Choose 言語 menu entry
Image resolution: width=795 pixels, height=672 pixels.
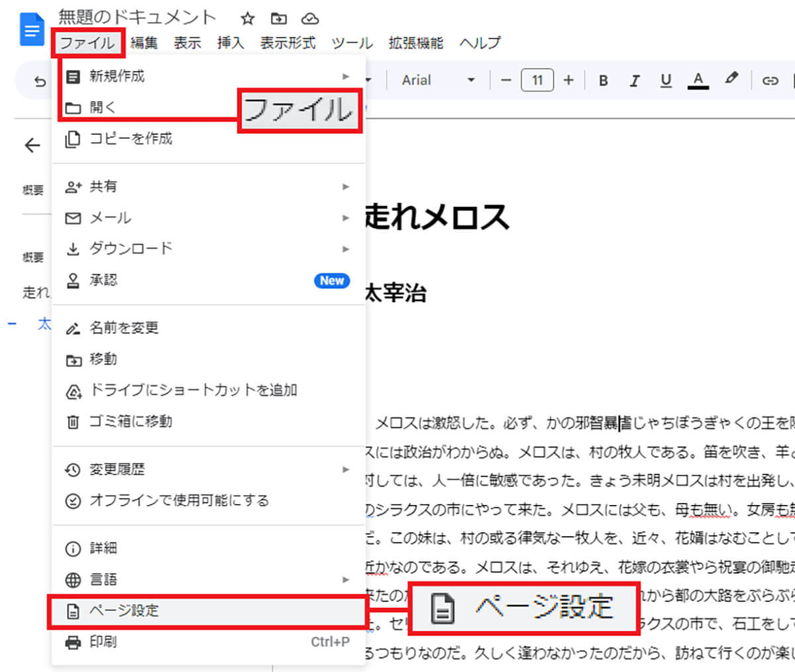209,580
